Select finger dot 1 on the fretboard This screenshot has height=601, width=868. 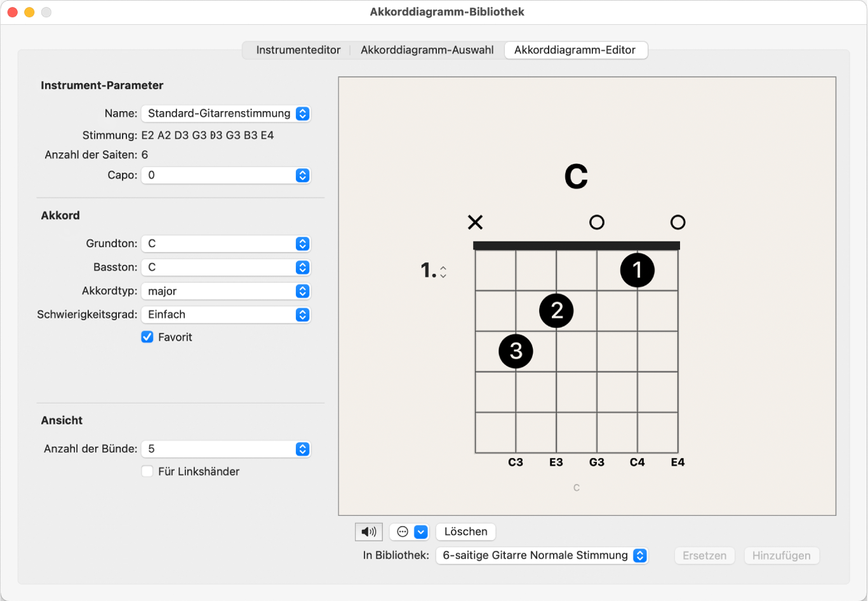[638, 270]
